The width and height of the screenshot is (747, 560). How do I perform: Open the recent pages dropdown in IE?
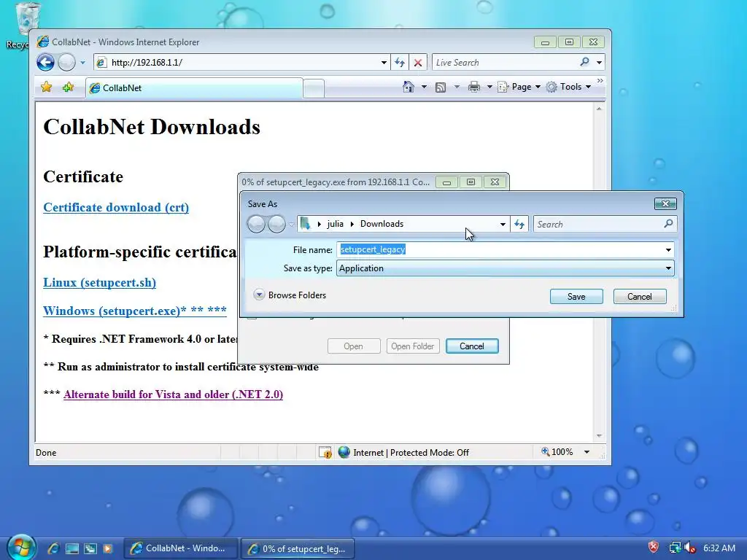click(82, 63)
